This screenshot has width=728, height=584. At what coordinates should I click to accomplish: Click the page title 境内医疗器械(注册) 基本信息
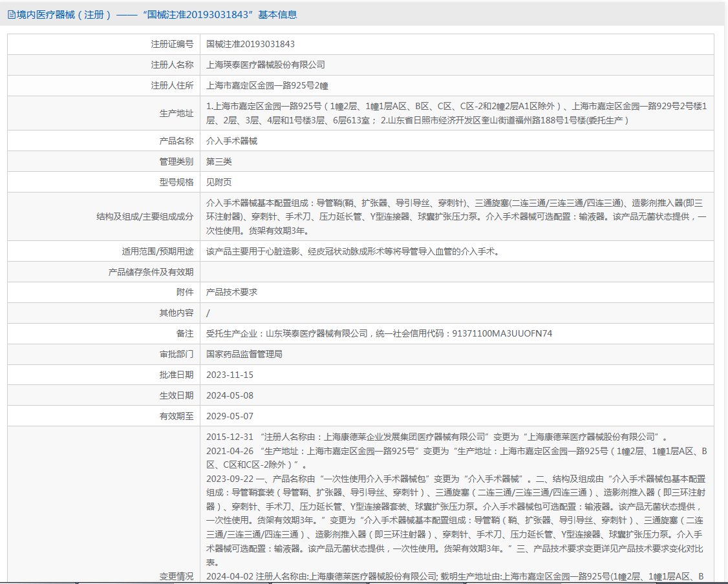point(157,15)
